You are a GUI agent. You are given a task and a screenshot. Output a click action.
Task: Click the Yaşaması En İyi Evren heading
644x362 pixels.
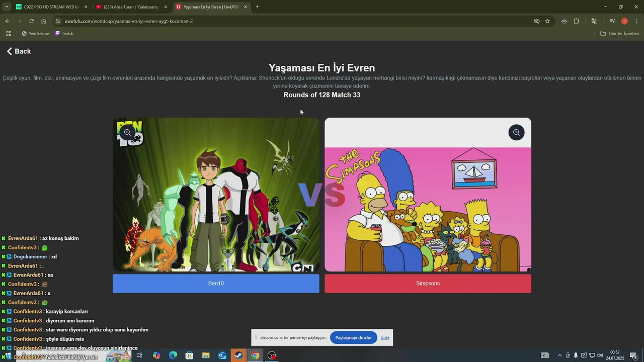pos(322,68)
